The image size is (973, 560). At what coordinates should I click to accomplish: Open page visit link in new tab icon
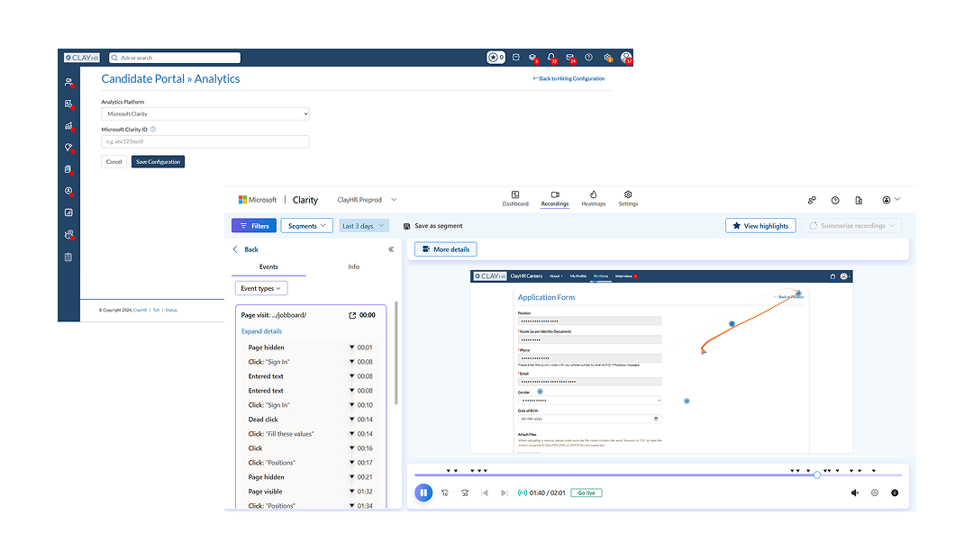pos(352,316)
